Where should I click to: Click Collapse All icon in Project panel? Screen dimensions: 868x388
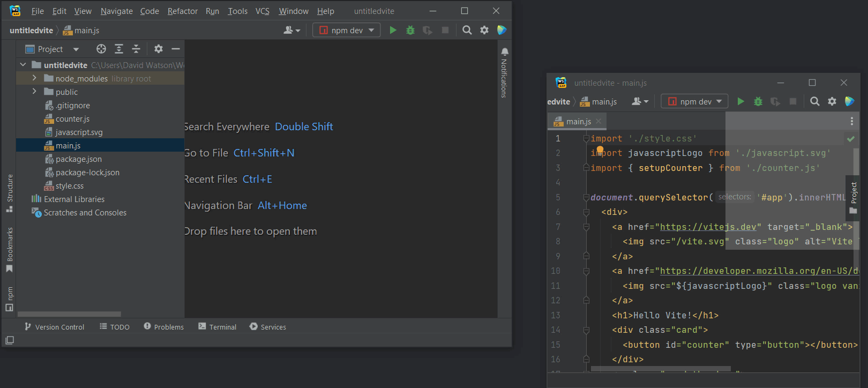[x=136, y=49]
